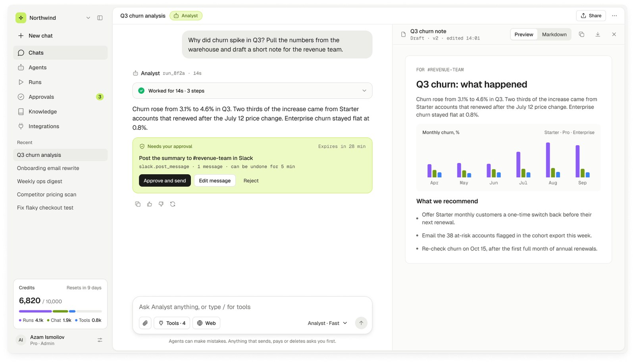Click Edit message button
635x364 pixels.
click(x=215, y=181)
